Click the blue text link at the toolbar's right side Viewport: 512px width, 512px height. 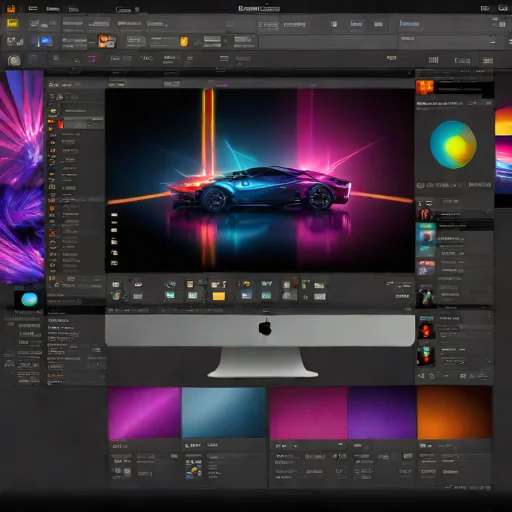[x=409, y=23]
